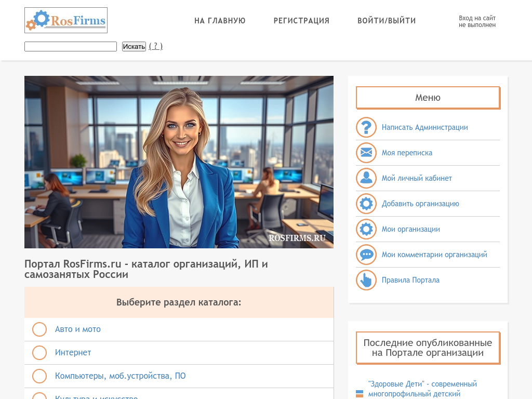Click the circle icon next to Интернет

click(x=39, y=353)
